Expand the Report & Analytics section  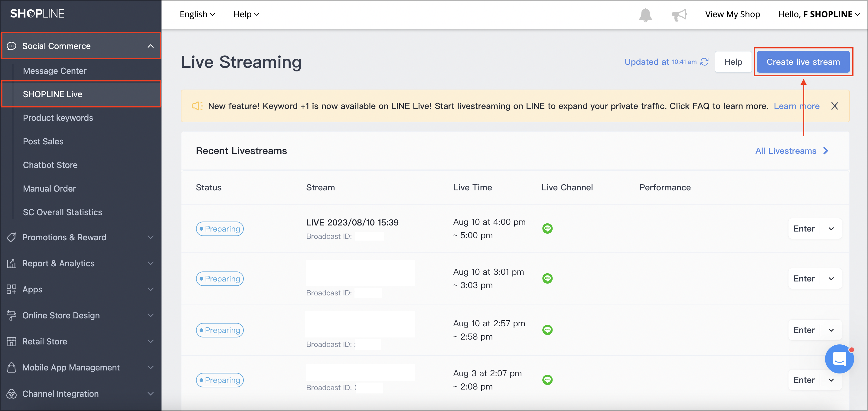pos(151,263)
